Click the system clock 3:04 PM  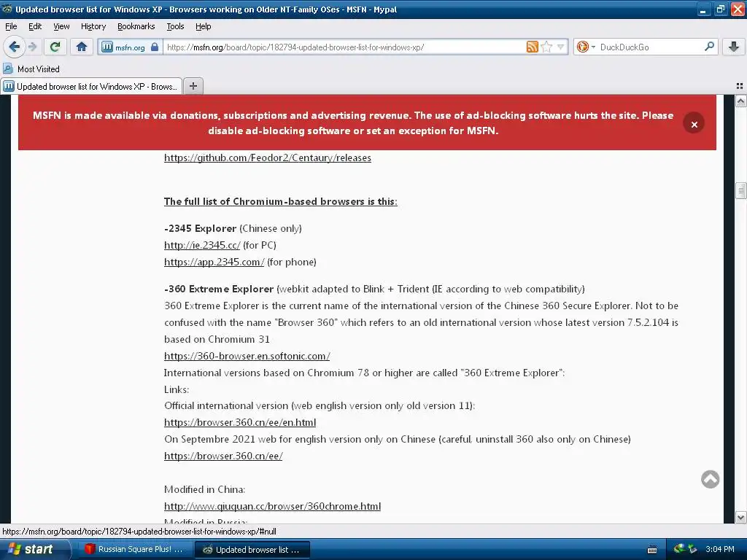coord(719,550)
